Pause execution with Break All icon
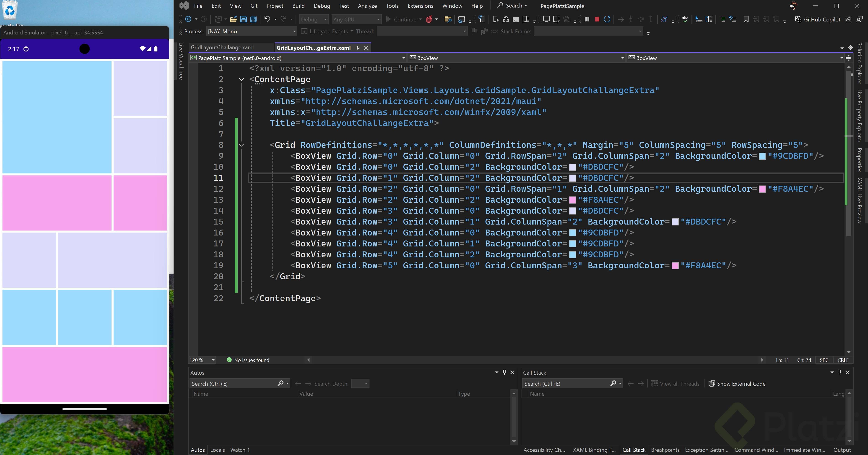Screen dimensions: 868x455 (587, 19)
